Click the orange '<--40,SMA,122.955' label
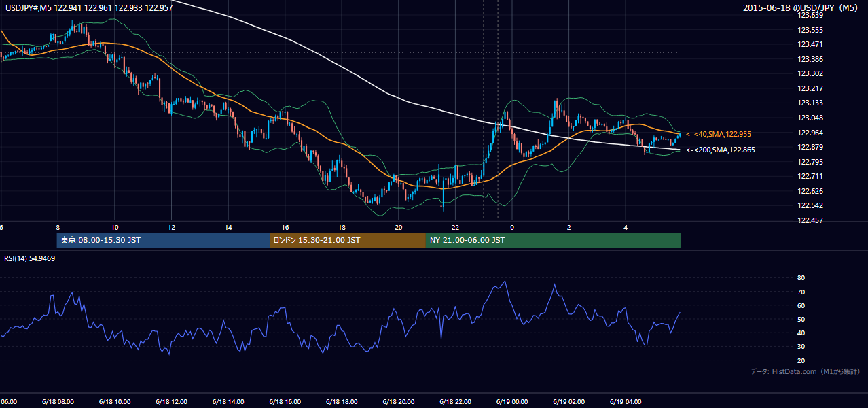Image resolution: width=868 pixels, height=408 pixels. [x=718, y=135]
